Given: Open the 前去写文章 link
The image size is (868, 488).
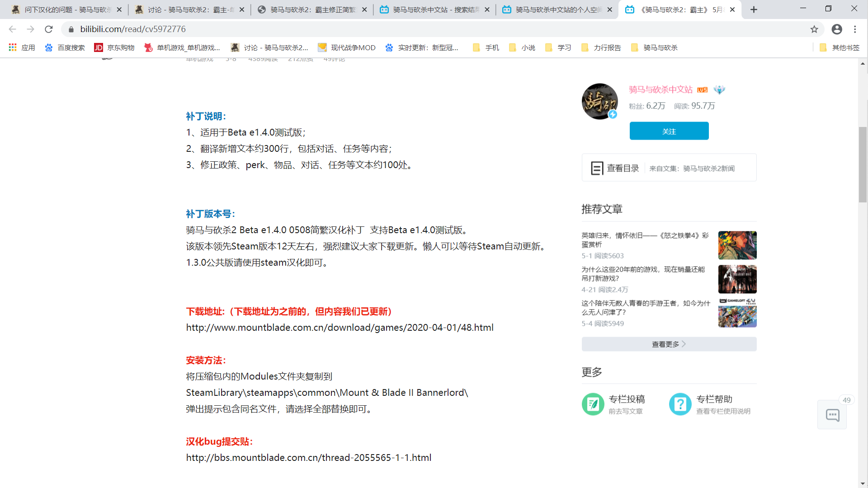Looking at the screenshot, I should click(625, 411).
